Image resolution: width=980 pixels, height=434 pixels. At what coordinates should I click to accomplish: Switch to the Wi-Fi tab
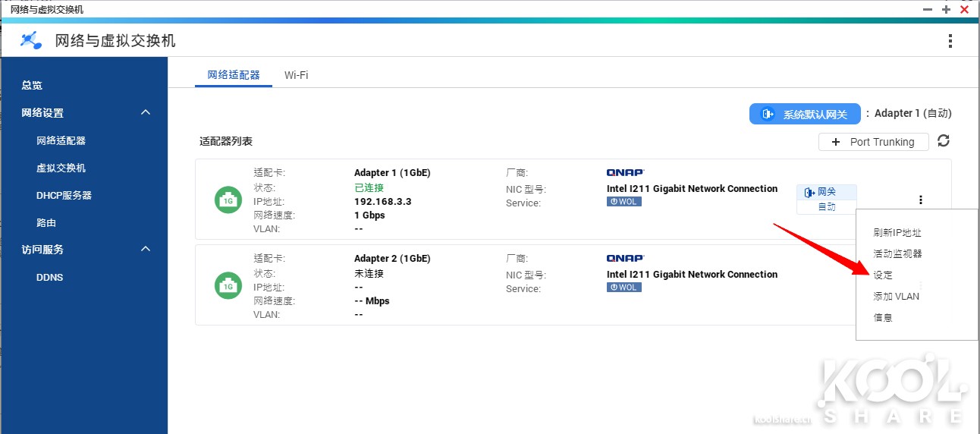[296, 75]
